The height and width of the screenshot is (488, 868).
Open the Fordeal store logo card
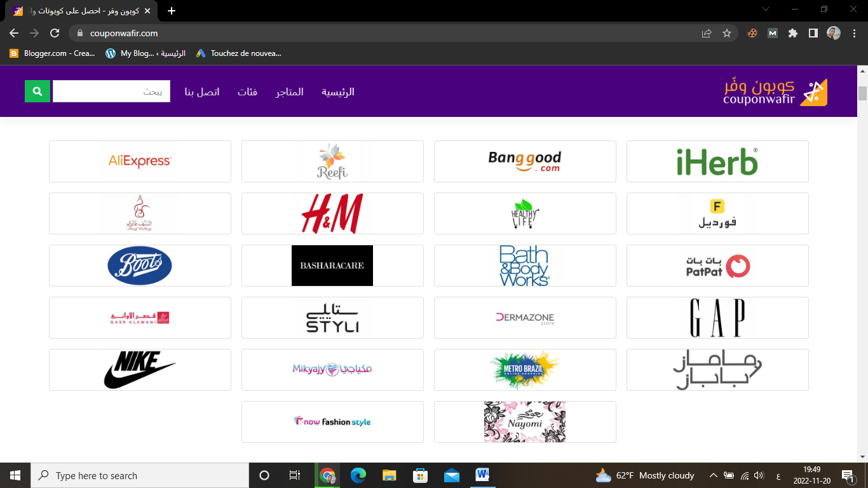(717, 213)
